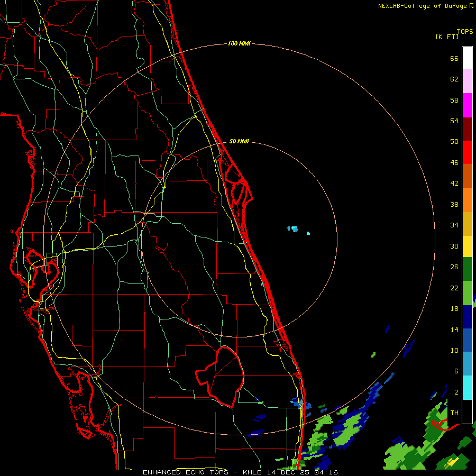Click the '10' legend value
Viewport: 476px width, 476px height.
pyautogui.click(x=454, y=350)
